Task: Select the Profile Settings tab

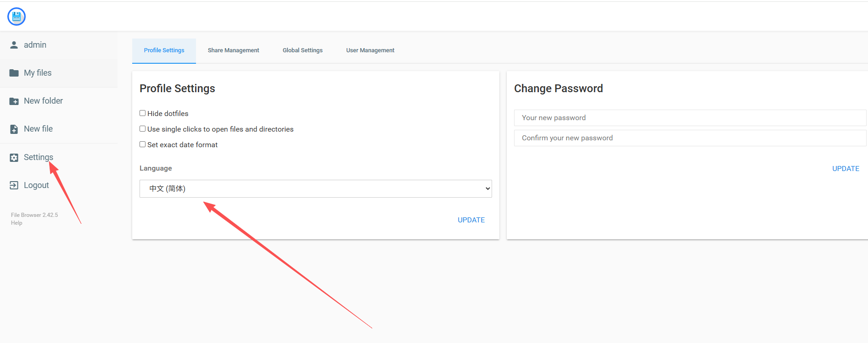Action: pos(164,50)
